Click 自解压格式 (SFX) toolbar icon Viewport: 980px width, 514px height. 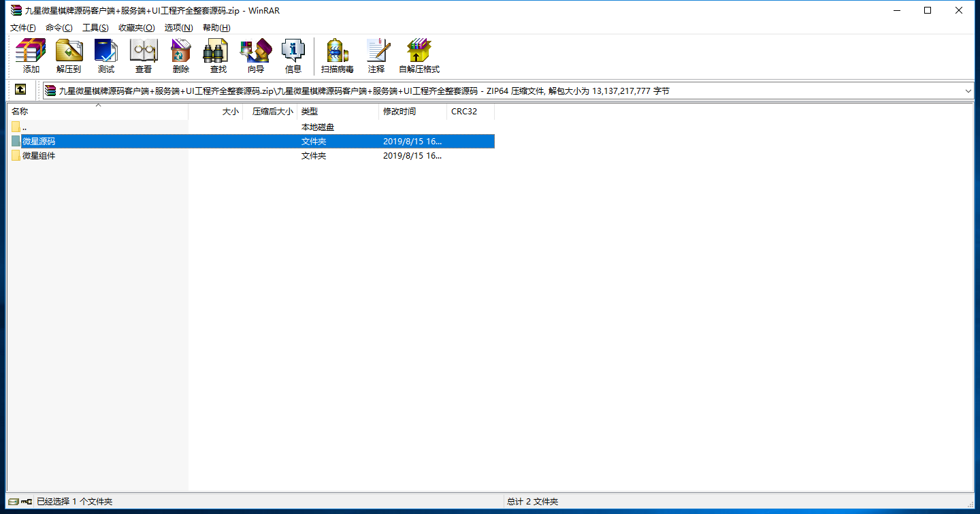point(419,56)
